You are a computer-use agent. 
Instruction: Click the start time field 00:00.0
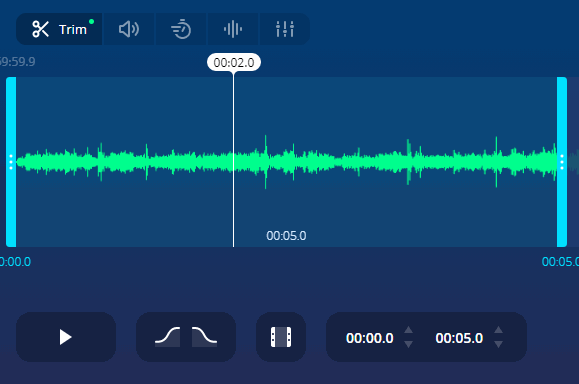coord(370,338)
